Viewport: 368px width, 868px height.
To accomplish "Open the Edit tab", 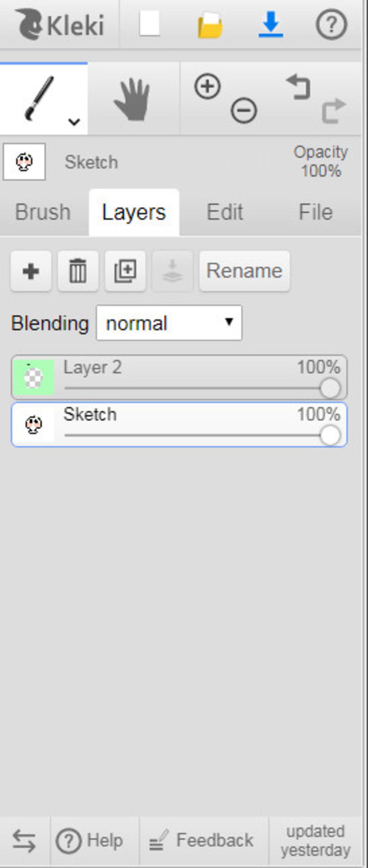I will pyautogui.click(x=225, y=212).
